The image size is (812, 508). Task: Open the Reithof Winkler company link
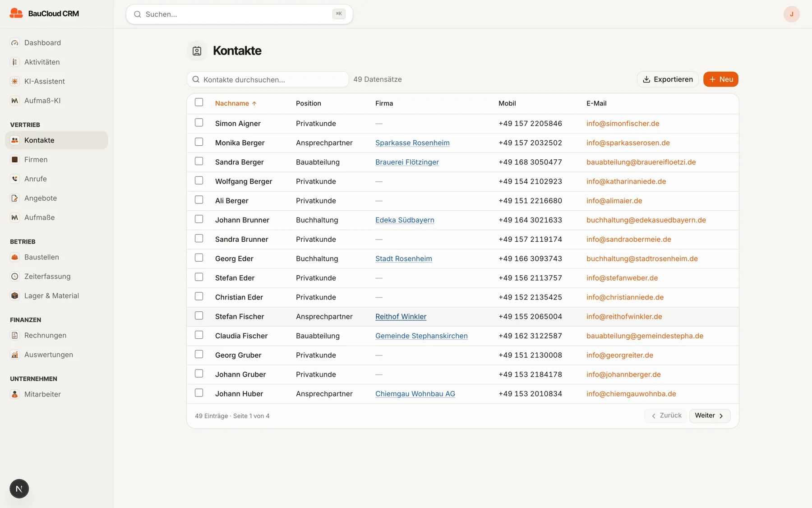(401, 317)
